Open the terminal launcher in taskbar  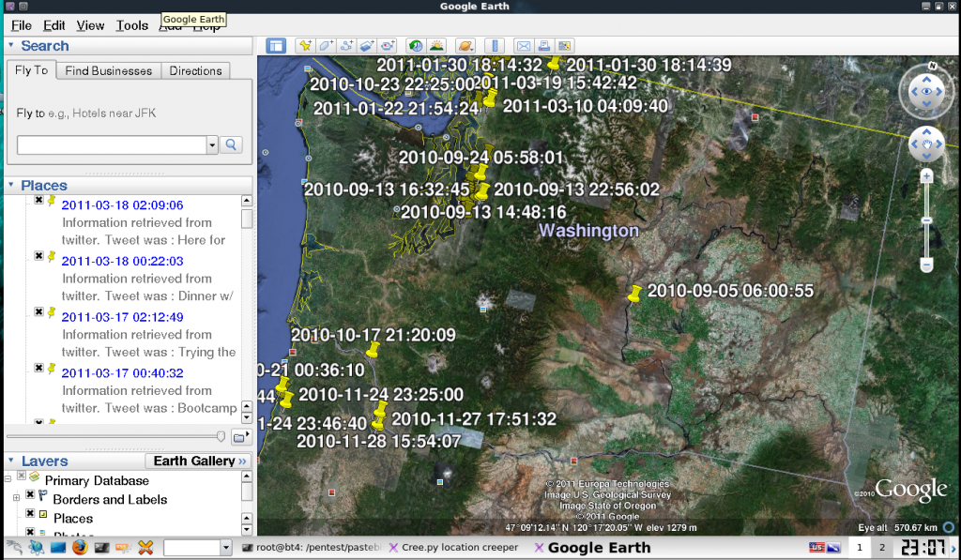coord(101,547)
